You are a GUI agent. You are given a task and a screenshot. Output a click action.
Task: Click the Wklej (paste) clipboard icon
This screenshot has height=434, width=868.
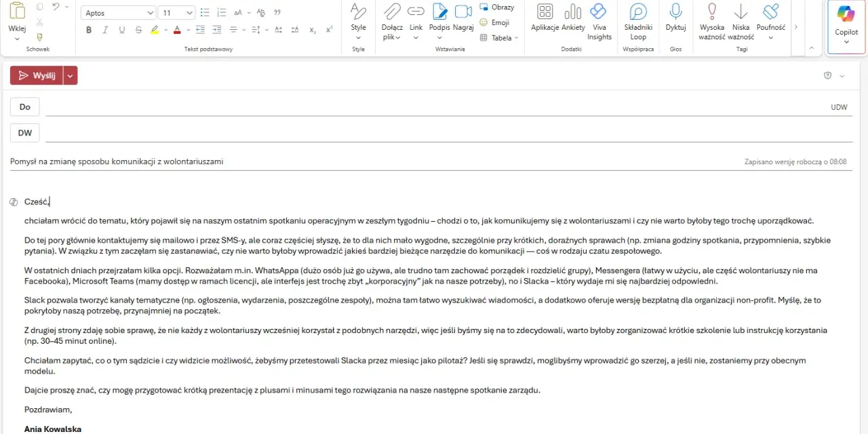[x=17, y=11]
